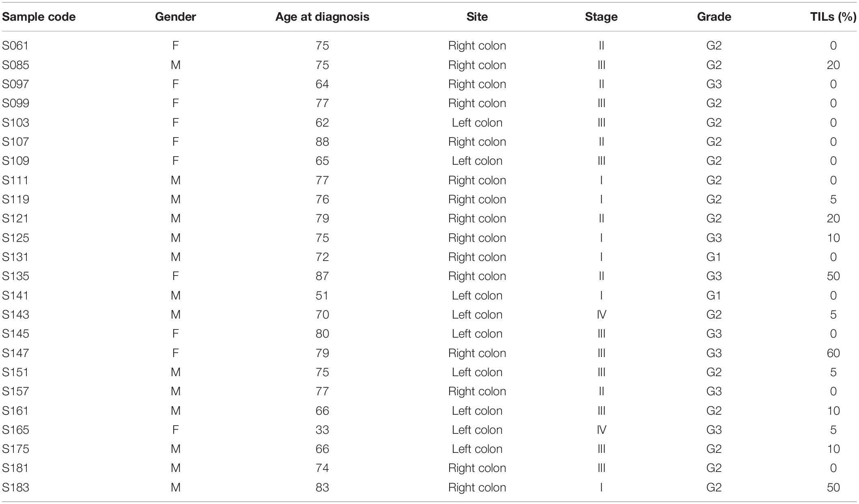Click the Gender column header
Viewport: 859px width, 504px height.
click(x=175, y=17)
